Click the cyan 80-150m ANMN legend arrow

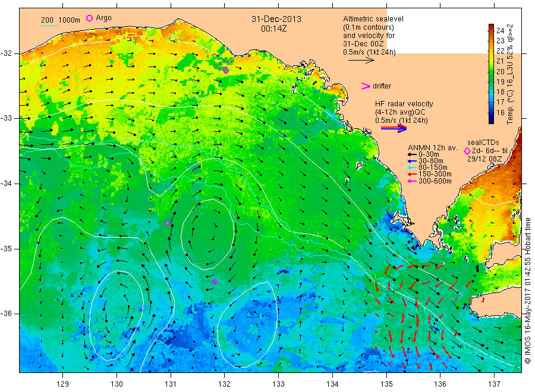[412, 167]
